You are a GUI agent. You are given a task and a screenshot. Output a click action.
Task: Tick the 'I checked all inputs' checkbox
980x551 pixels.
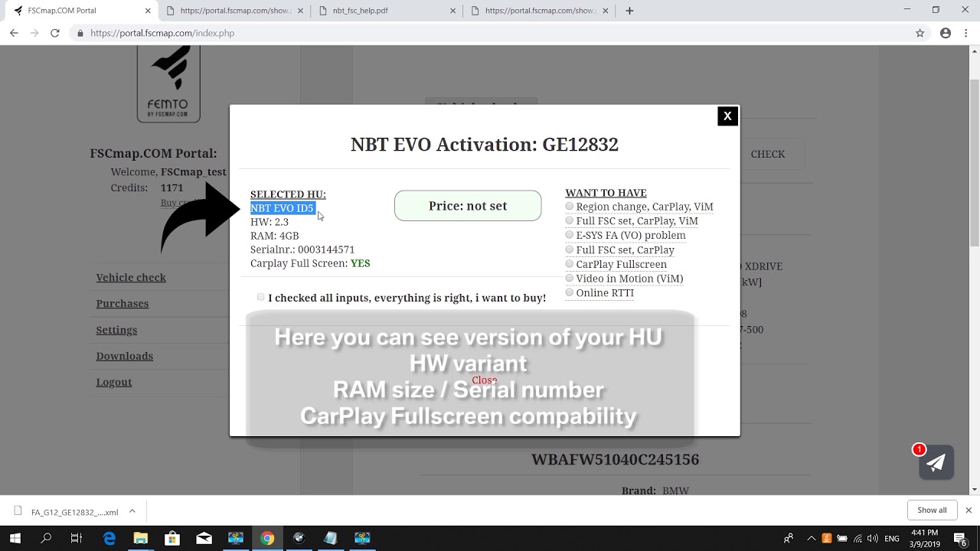point(261,297)
